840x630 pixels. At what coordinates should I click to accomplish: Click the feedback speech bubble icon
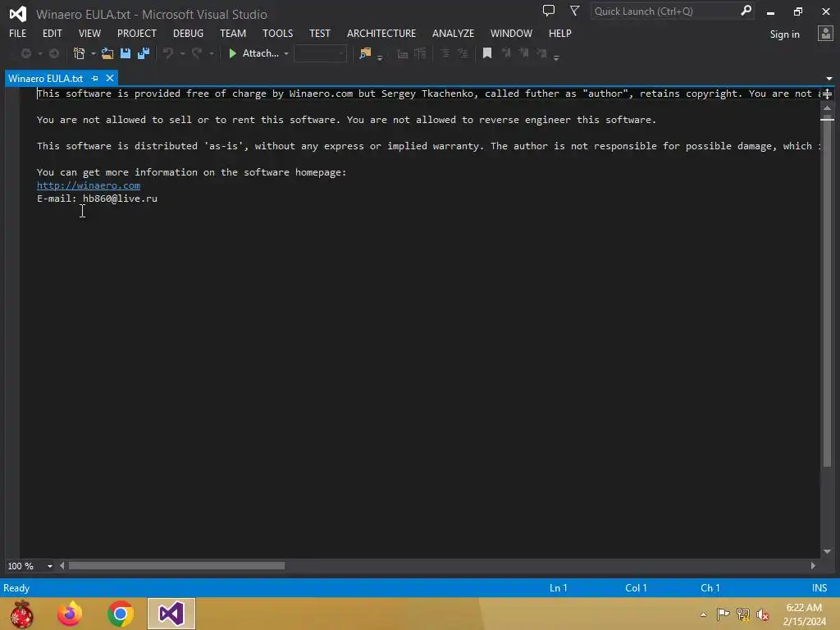click(x=549, y=11)
